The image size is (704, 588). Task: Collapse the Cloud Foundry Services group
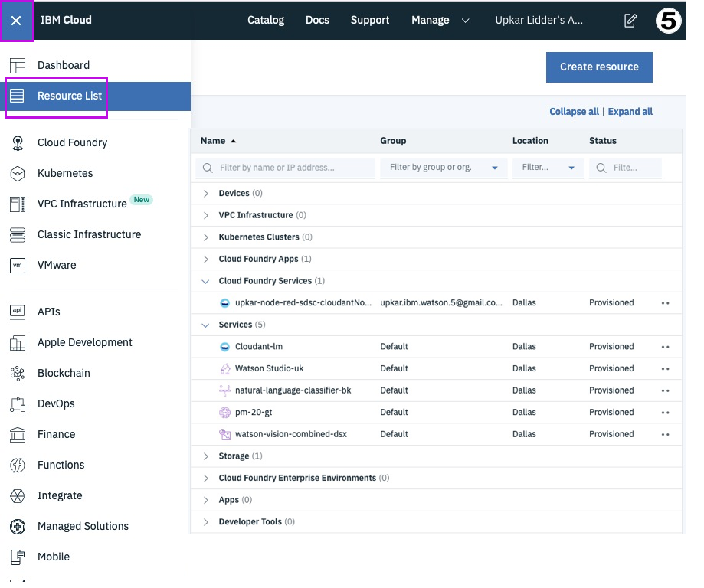205,282
